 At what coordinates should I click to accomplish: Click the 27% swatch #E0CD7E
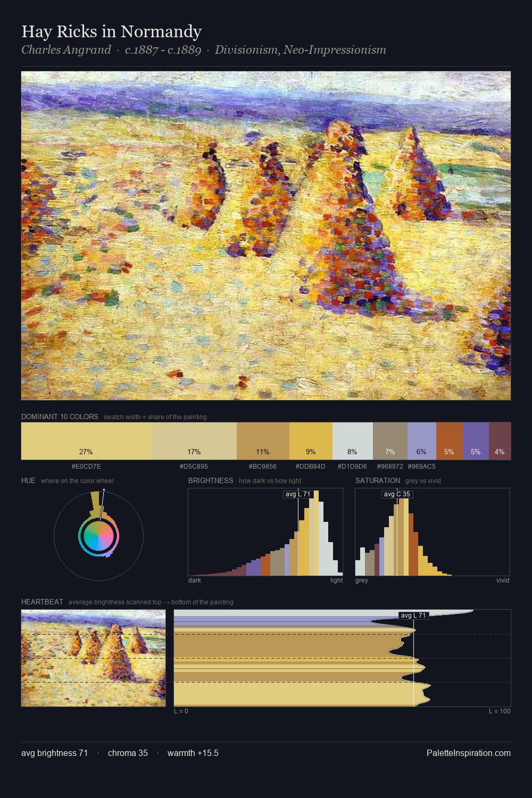click(x=86, y=441)
